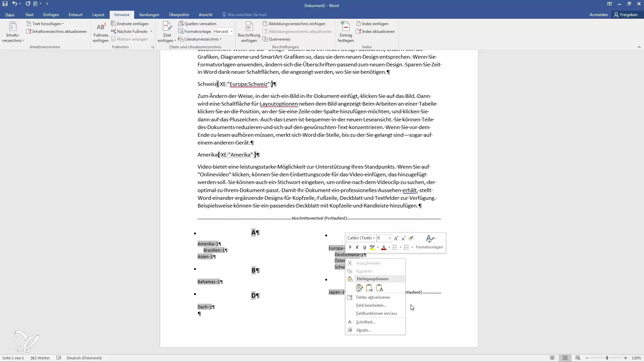This screenshot has height=362, width=644.
Task: Apply the red font color
Action: pyautogui.click(x=384, y=247)
